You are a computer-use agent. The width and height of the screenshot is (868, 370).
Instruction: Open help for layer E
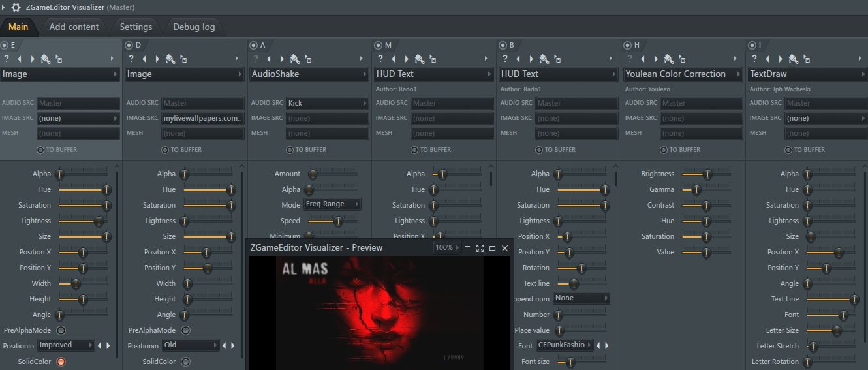(x=7, y=59)
